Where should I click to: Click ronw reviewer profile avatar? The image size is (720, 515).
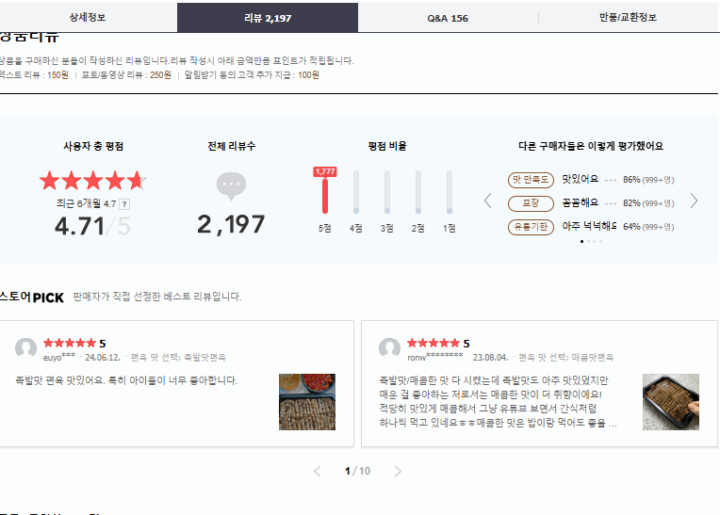tap(390, 349)
